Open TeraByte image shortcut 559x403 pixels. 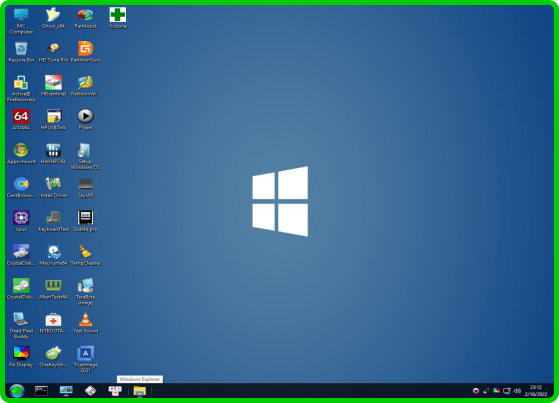[85, 292]
